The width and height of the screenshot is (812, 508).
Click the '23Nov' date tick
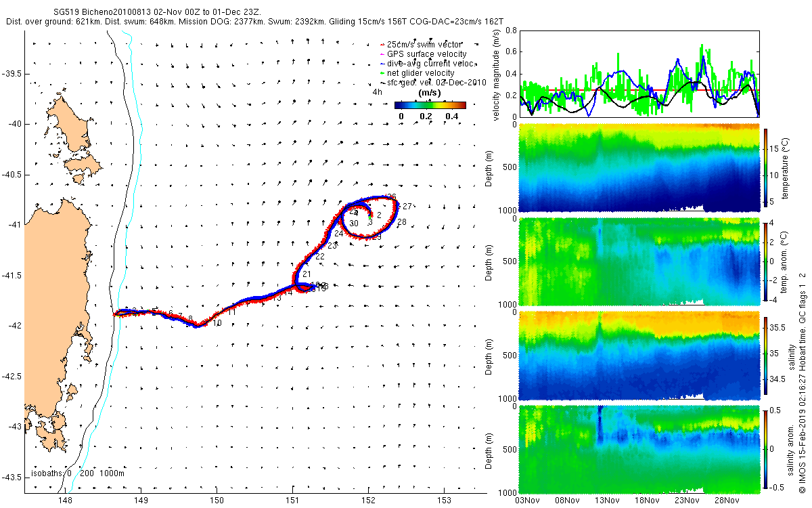pyautogui.click(x=686, y=501)
